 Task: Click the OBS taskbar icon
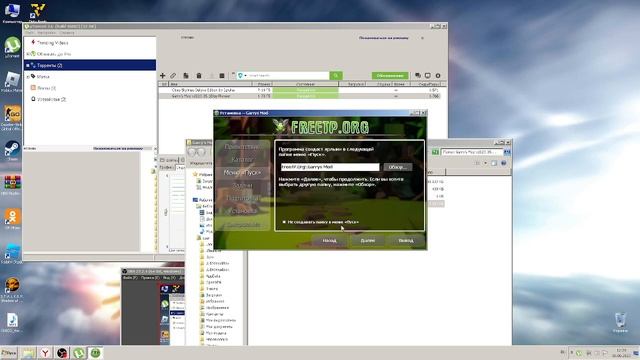[x=62, y=353]
